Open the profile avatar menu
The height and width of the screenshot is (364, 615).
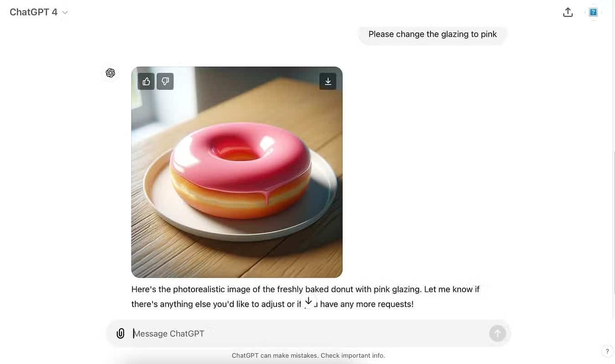click(593, 12)
